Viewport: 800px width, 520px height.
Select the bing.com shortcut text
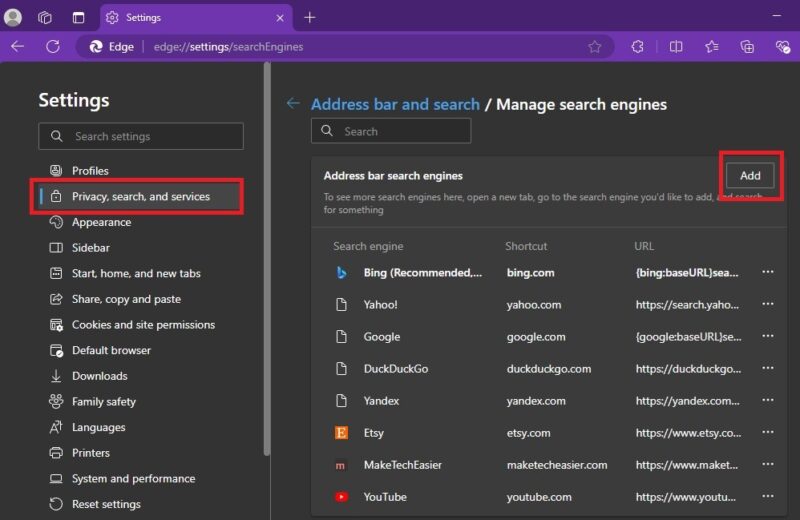[530, 273]
